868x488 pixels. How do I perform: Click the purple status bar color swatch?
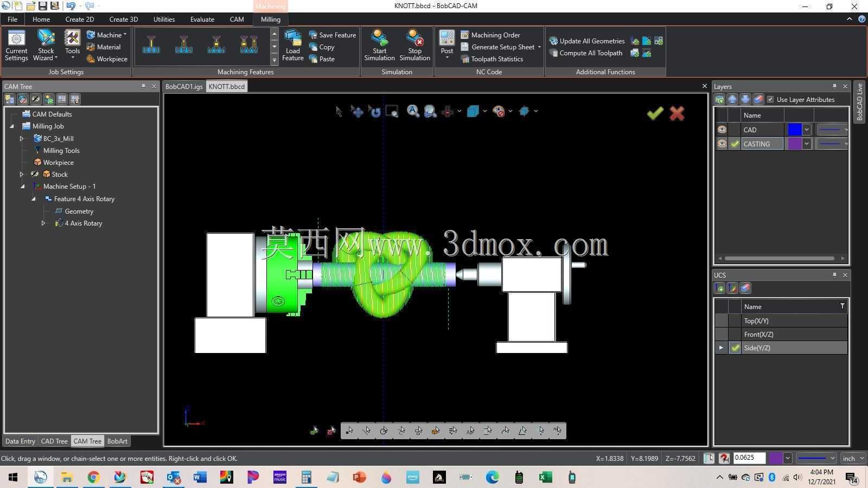coord(776,458)
